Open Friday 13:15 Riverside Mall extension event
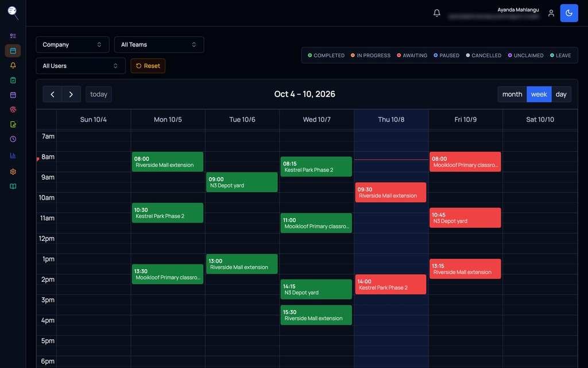Viewport: 588px width, 368px height. coord(465,269)
